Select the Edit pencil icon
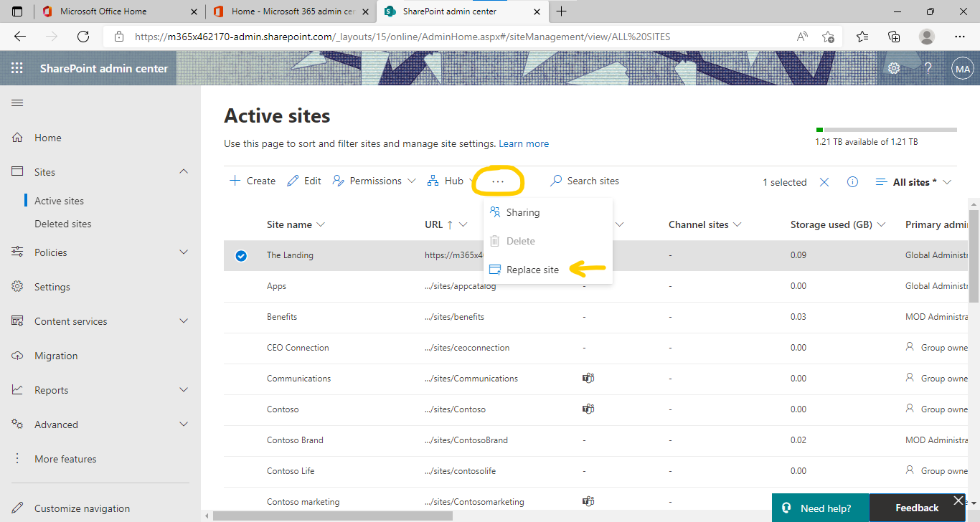Viewport: 980px width, 522px height. [x=303, y=181]
